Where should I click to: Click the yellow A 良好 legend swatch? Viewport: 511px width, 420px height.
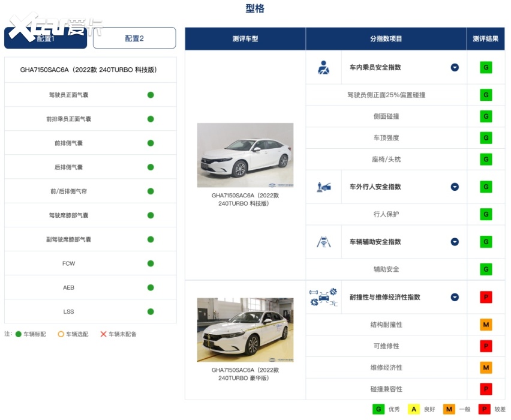click(x=413, y=409)
